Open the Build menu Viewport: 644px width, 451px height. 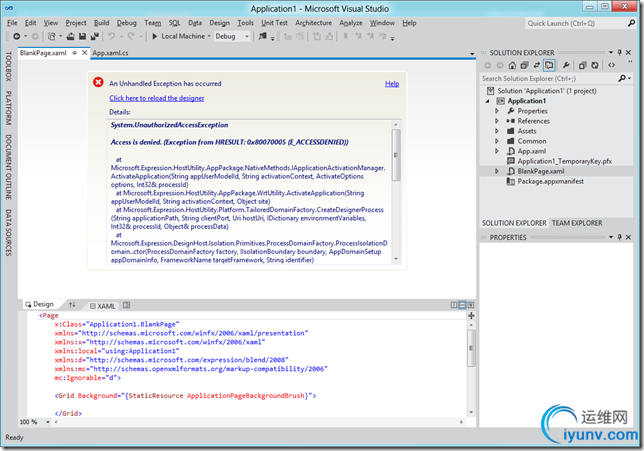(x=101, y=23)
